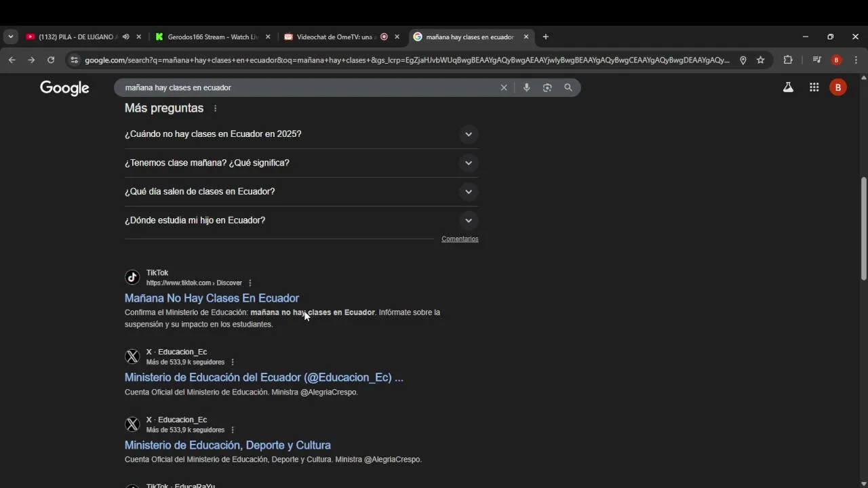Click the tiktok.com › Discover URL
The height and width of the screenshot is (488, 868).
pos(194,283)
